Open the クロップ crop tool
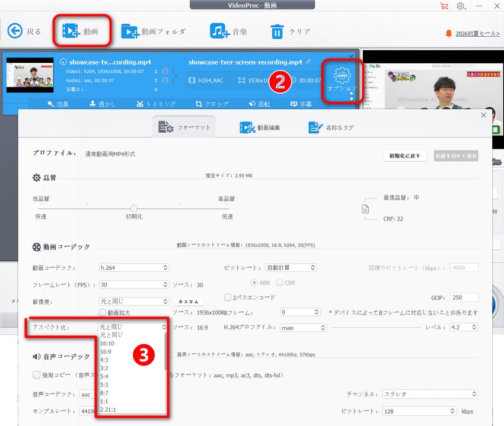The width and height of the screenshot is (504, 426). click(x=212, y=104)
